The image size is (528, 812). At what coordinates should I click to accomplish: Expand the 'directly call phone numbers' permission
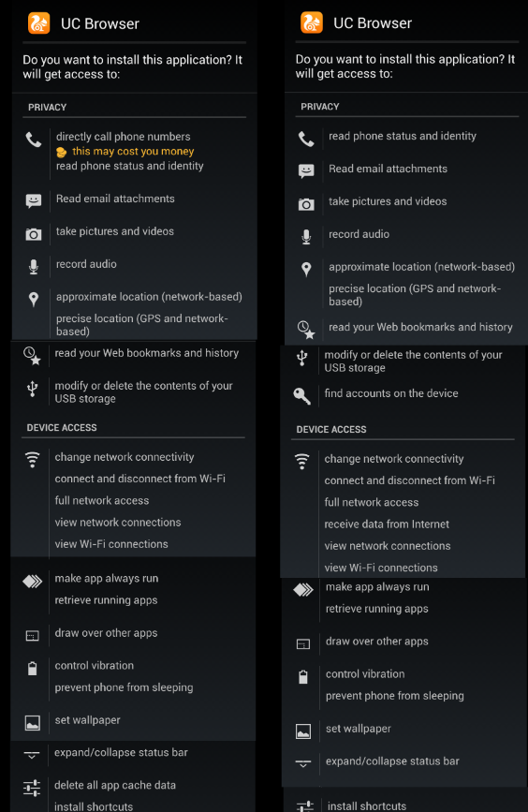124,137
